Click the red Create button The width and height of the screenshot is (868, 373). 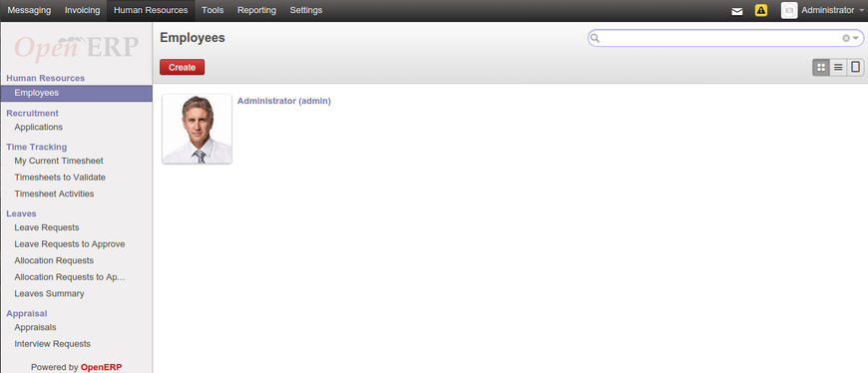coord(183,67)
